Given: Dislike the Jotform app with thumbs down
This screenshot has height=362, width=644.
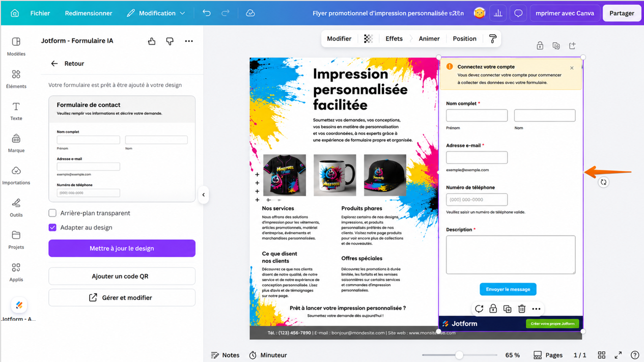Looking at the screenshot, I should point(170,41).
